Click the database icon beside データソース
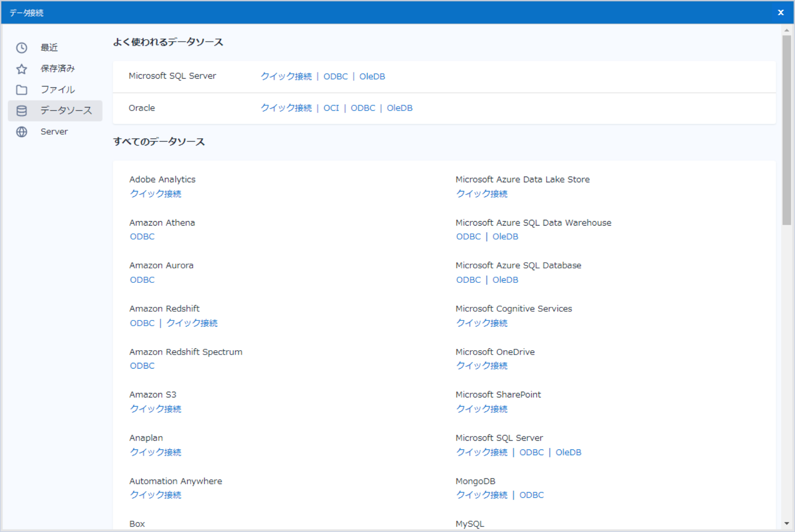Image resolution: width=795 pixels, height=532 pixels. [x=21, y=111]
